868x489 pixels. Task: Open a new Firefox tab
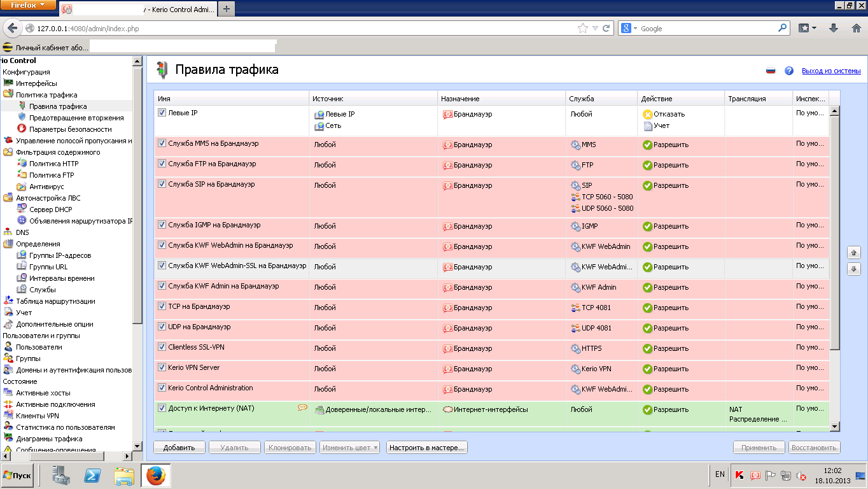coord(227,9)
